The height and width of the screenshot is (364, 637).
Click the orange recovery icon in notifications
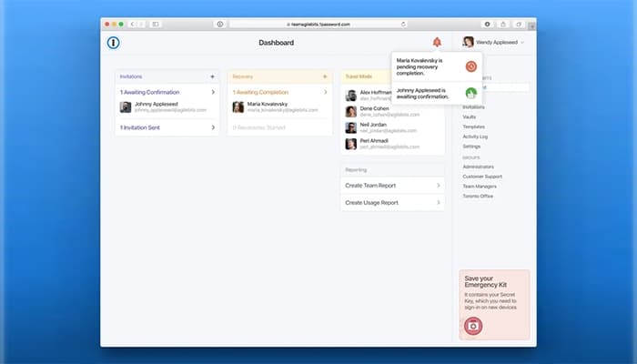[470, 66]
